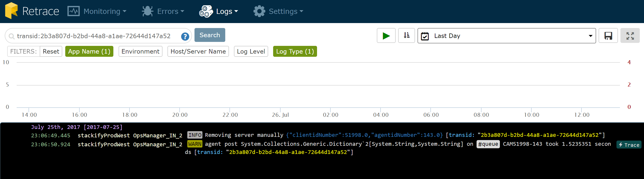Reset all filters
The image size is (644, 179).
51,52
